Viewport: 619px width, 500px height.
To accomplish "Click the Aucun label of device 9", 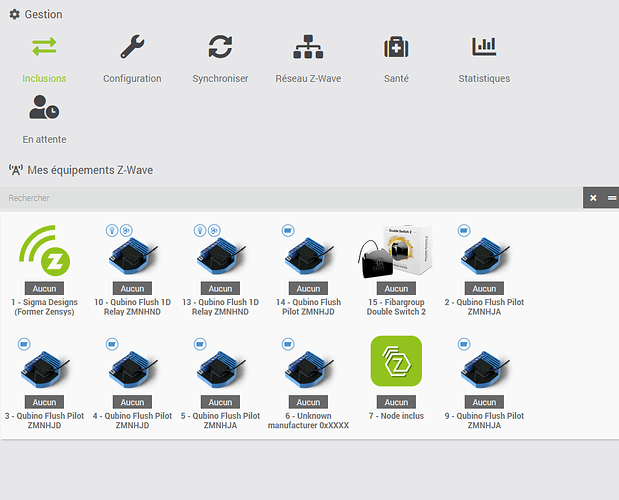I will point(484,402).
